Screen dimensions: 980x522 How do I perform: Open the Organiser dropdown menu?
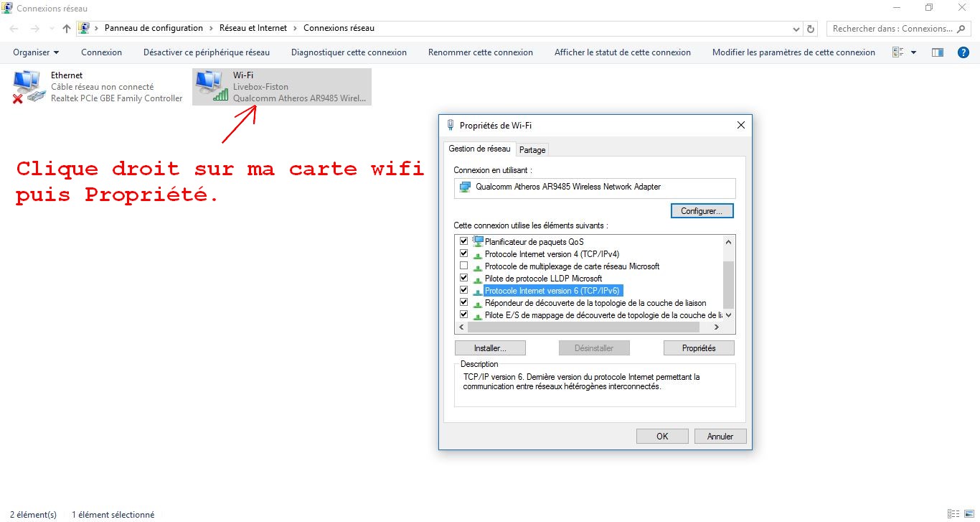tap(36, 52)
